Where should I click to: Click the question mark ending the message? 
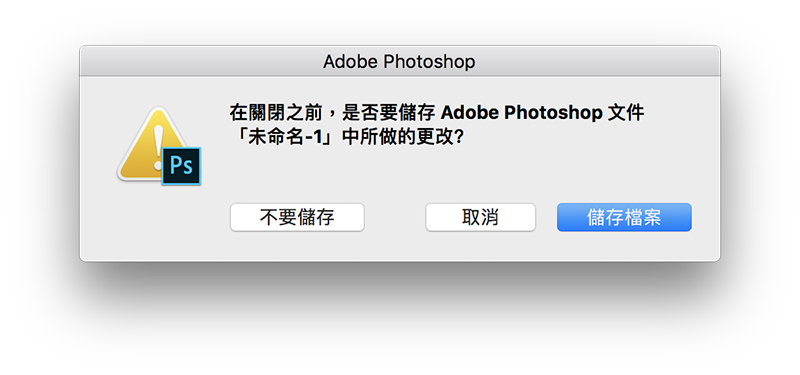coord(458,138)
